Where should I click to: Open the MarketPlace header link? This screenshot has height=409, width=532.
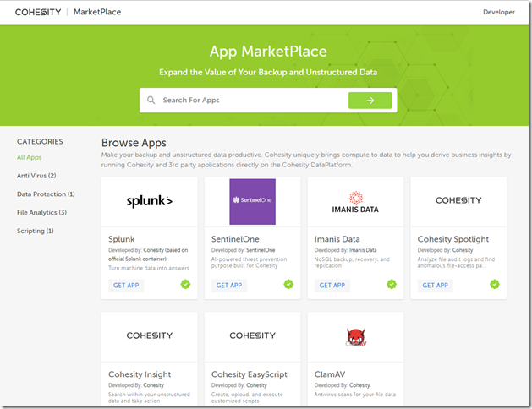click(97, 12)
